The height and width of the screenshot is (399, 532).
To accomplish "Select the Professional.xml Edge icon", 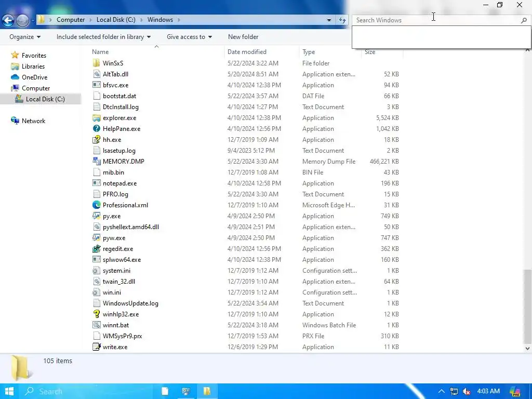I will [96, 205].
